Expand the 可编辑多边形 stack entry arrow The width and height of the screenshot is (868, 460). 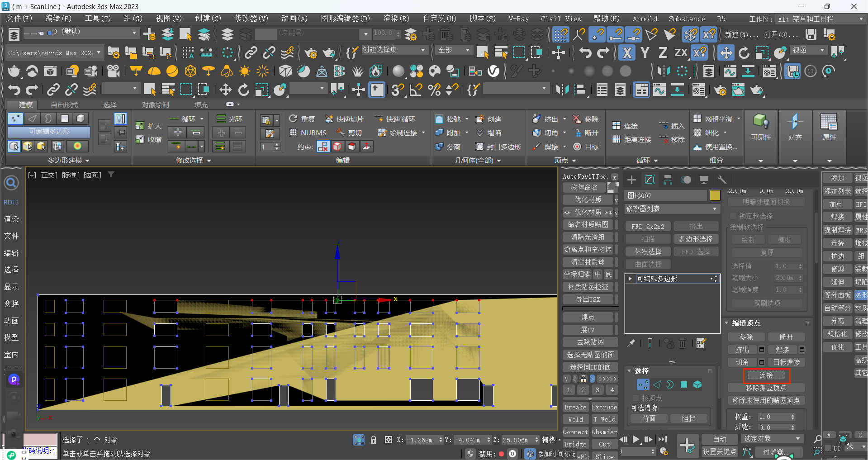tap(630, 279)
